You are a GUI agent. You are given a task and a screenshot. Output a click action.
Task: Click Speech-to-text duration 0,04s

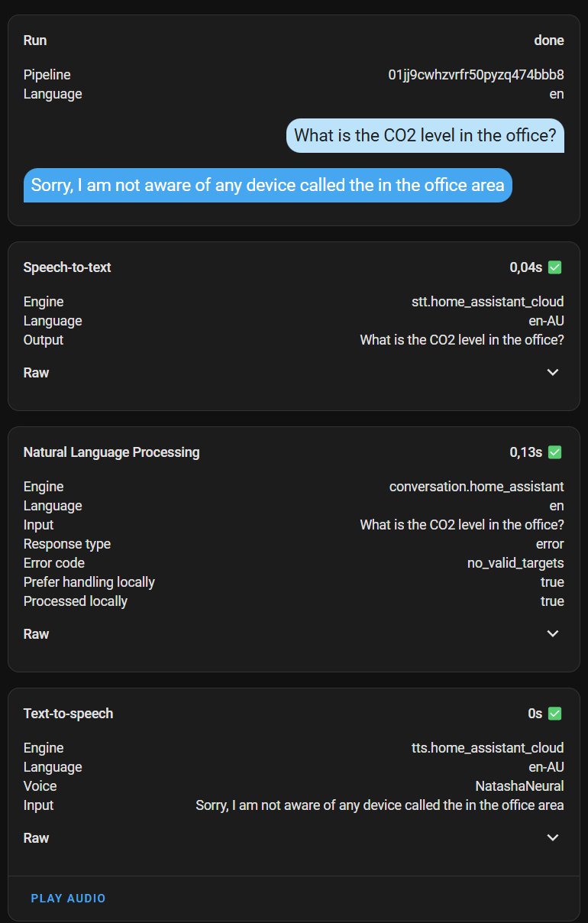point(525,267)
